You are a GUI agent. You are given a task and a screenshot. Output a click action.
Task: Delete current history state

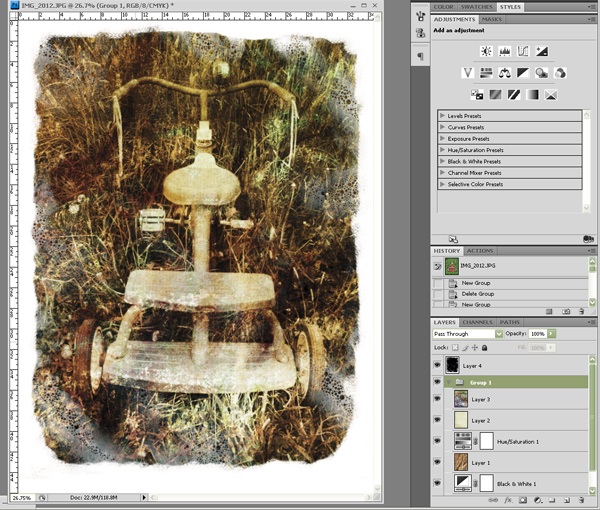pos(581,311)
